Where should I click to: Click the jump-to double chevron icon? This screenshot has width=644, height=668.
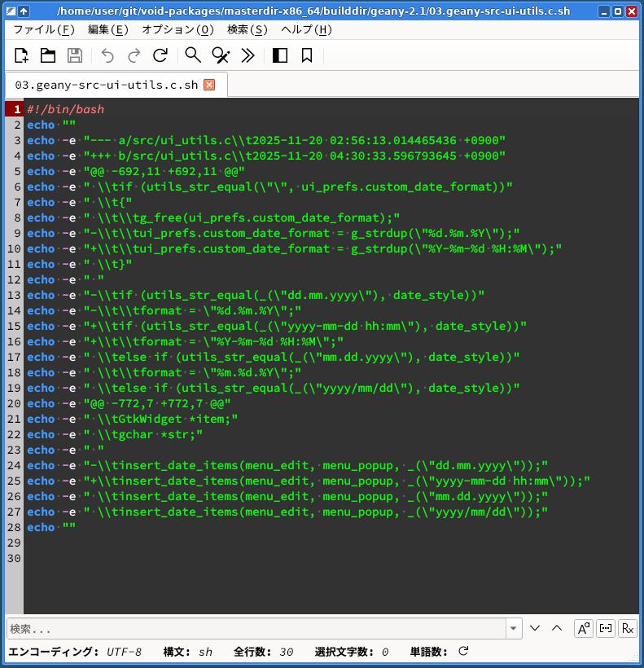248,55
